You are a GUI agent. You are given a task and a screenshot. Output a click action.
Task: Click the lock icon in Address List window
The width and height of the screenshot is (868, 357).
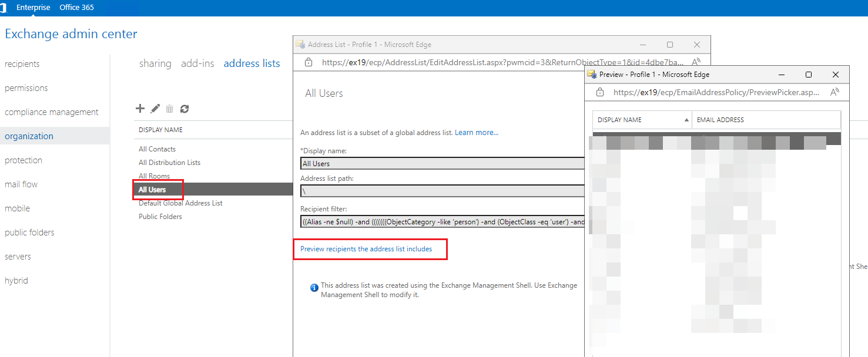click(x=309, y=62)
